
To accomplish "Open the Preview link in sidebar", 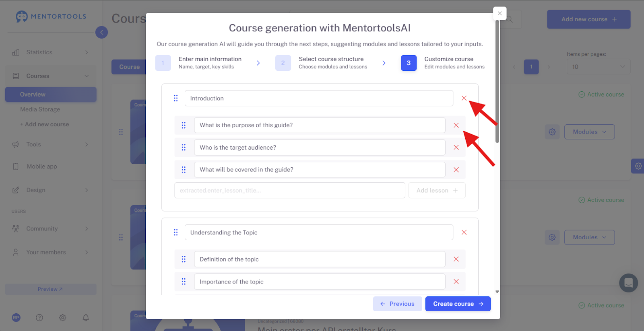I will [x=51, y=289].
